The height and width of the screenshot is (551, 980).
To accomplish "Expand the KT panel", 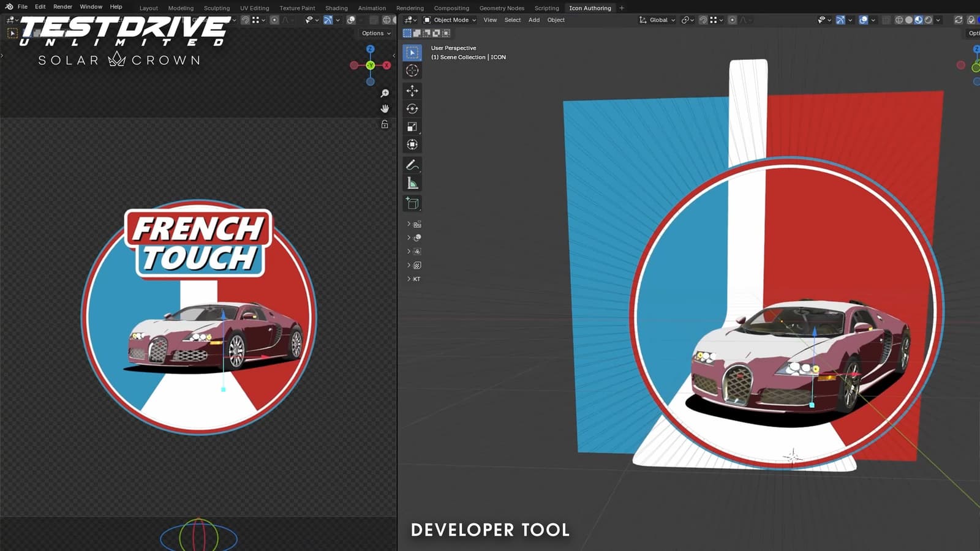I will click(x=413, y=279).
